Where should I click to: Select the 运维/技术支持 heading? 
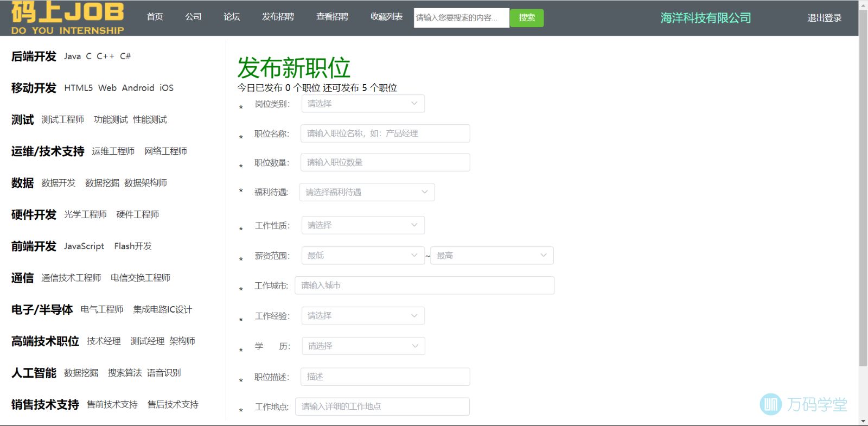(48, 151)
